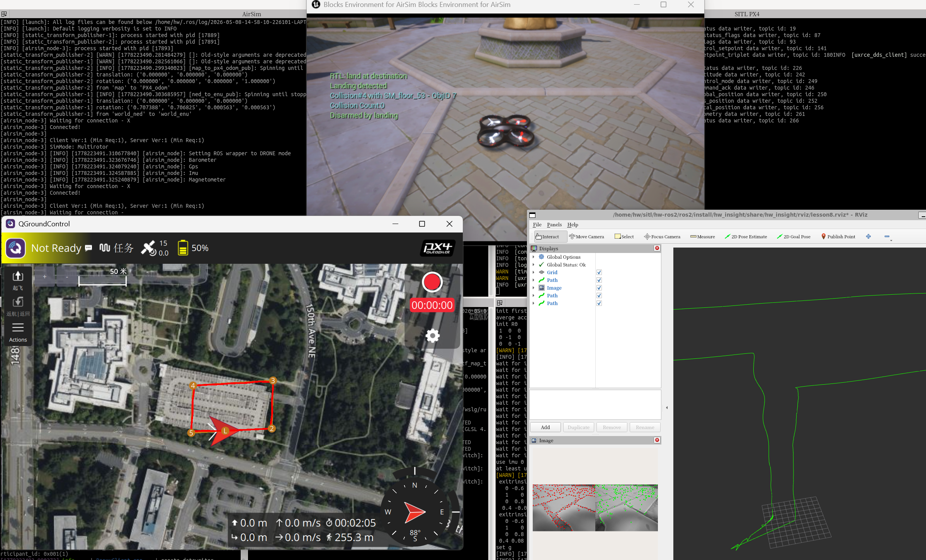Open the Panels menu in RViz
Viewport: 926px width, 560px height.
[x=554, y=224]
